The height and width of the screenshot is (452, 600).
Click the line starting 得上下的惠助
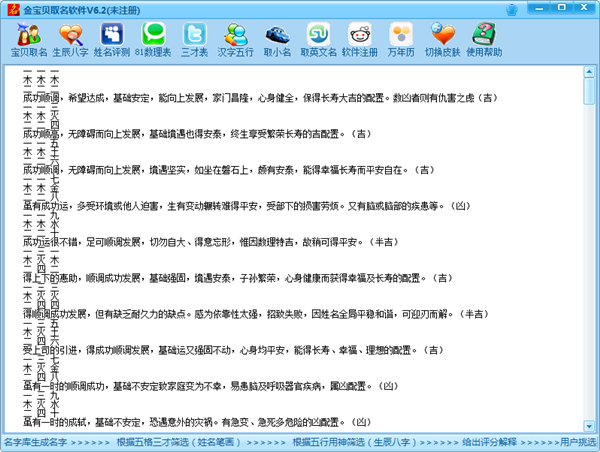coord(237,278)
